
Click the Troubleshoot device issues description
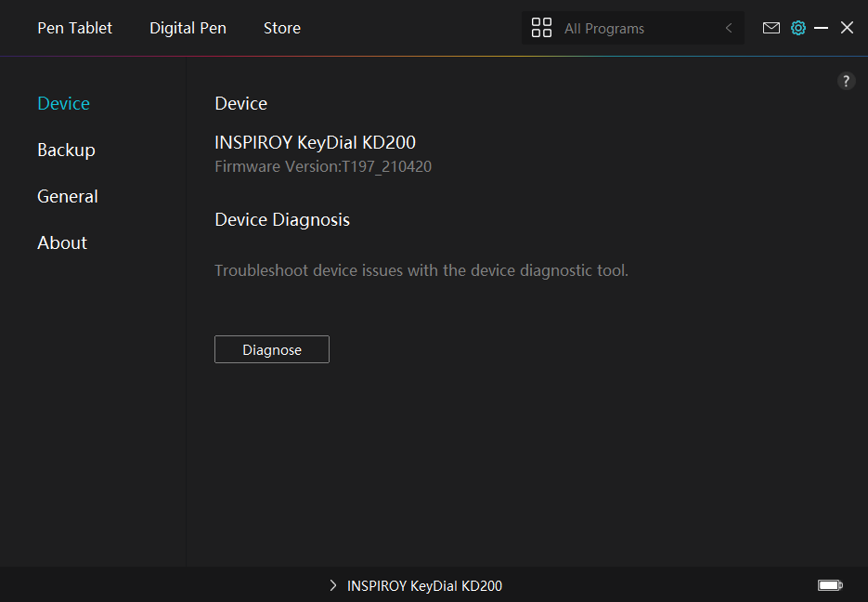pos(421,270)
